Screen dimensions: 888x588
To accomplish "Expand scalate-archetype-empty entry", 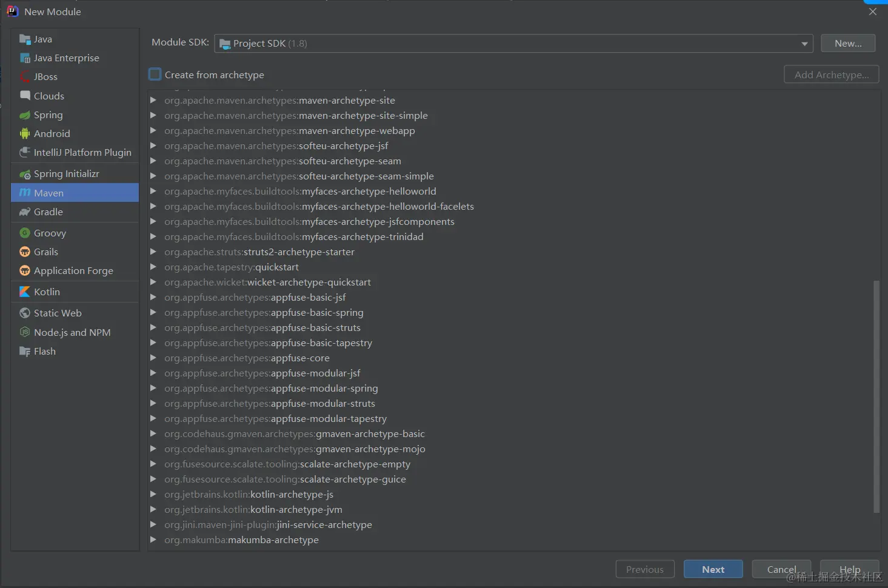I will click(153, 464).
